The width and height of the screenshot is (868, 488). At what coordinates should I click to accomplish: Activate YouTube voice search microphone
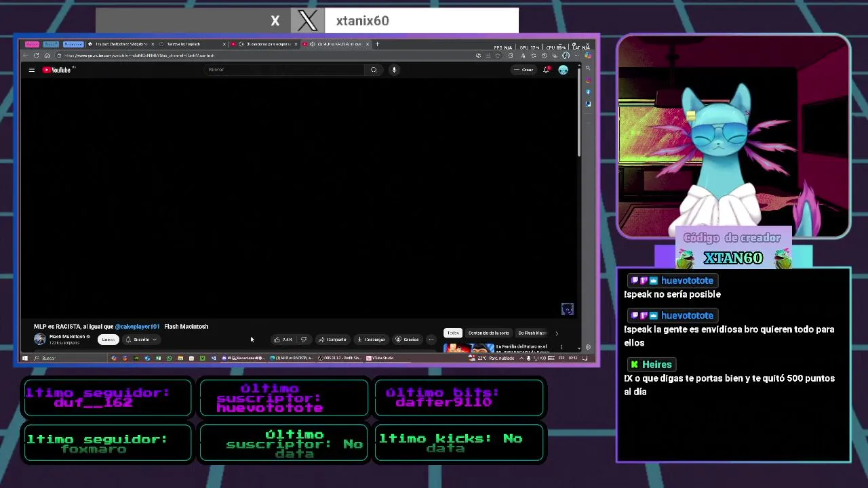(x=394, y=70)
